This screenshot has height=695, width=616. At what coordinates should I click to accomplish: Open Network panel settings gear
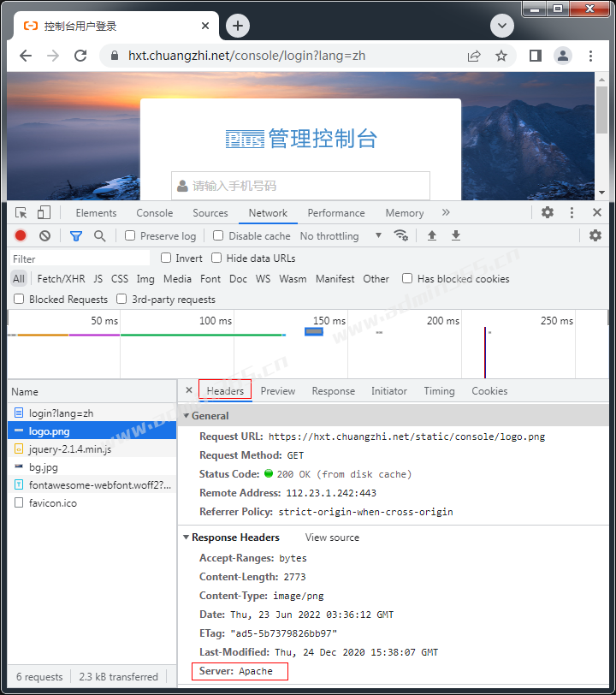click(x=595, y=235)
